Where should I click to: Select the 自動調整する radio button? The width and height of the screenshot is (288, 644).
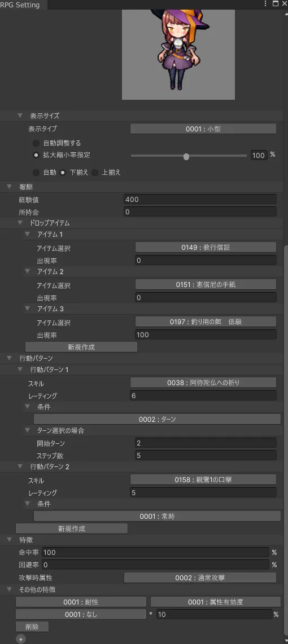click(x=36, y=143)
